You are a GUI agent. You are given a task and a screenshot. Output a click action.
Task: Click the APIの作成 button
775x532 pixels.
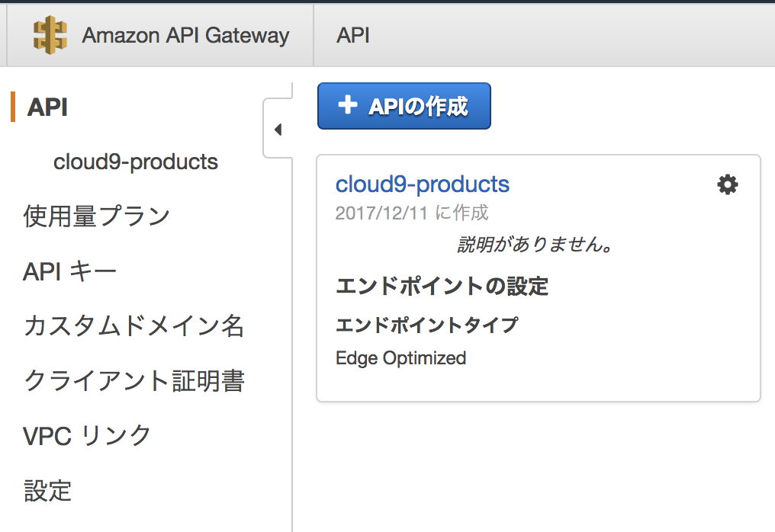[x=404, y=106]
